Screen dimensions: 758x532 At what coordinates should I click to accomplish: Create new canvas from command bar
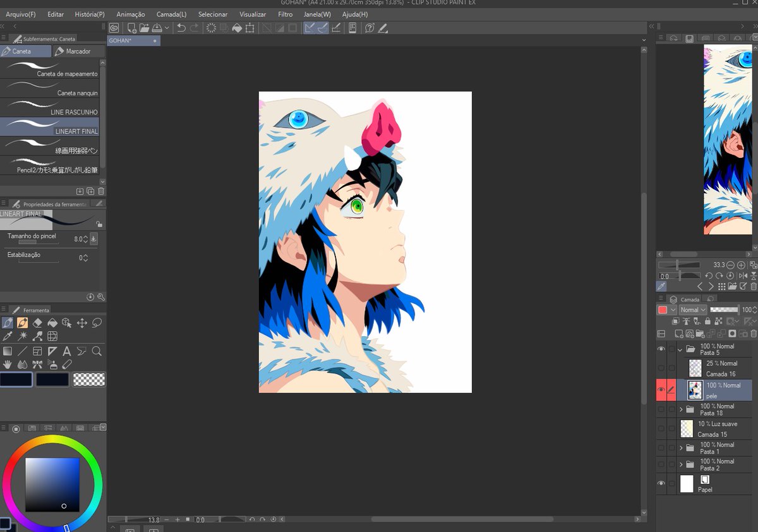click(131, 28)
